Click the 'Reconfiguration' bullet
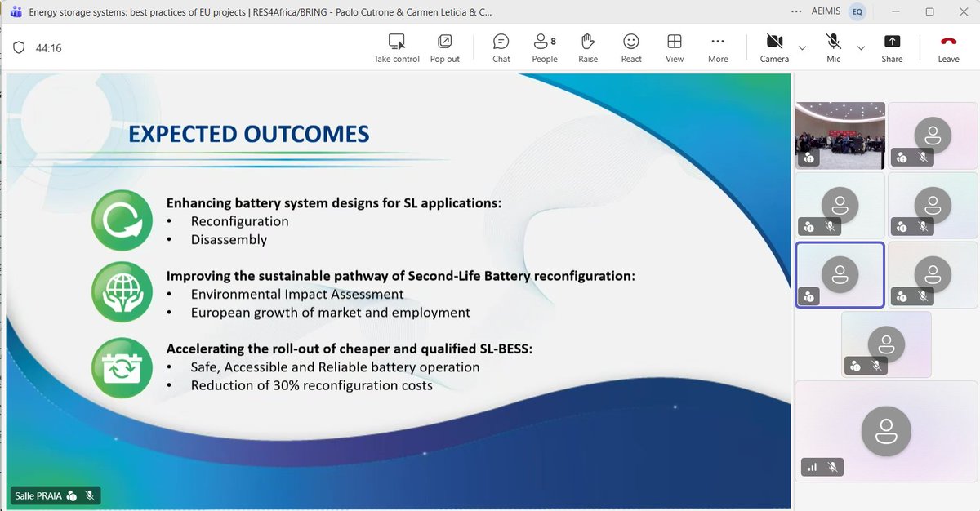Viewport: 980px width, 511px height. 240,221
